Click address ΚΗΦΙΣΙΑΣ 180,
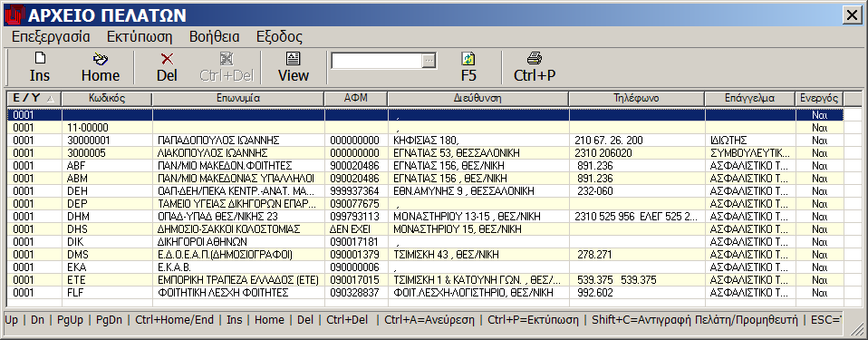This screenshot has width=868, height=340. (x=426, y=141)
